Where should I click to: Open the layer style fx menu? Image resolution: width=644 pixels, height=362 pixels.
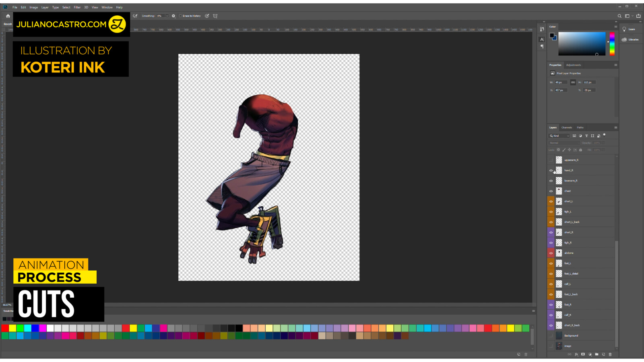pos(576,354)
